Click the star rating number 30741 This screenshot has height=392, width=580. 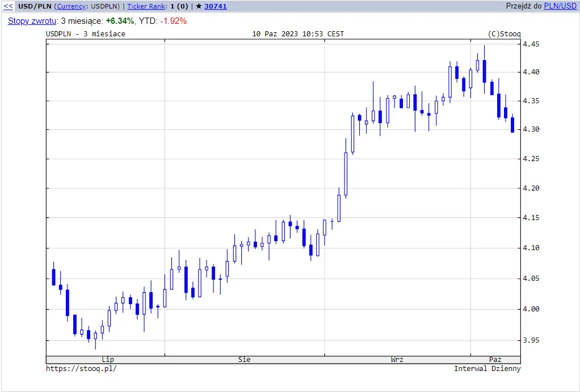215,6
